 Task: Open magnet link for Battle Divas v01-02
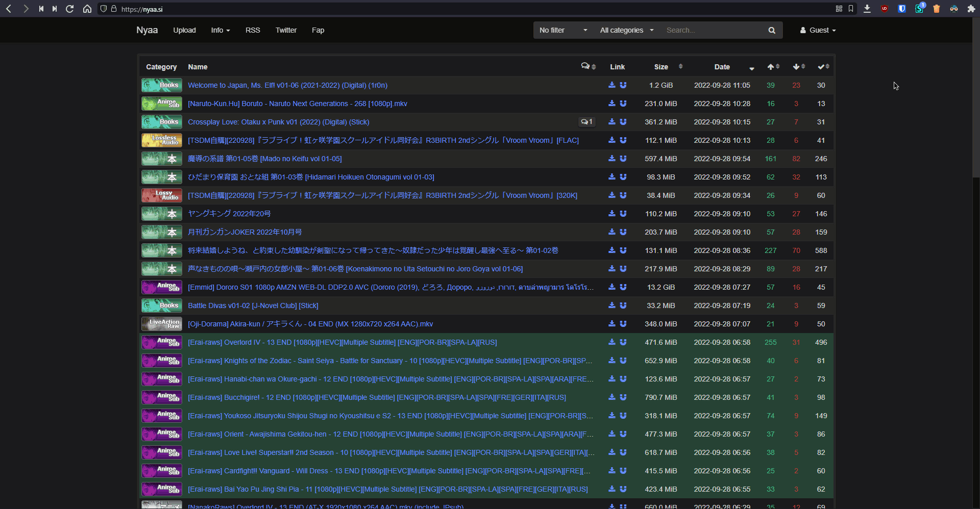coord(623,306)
